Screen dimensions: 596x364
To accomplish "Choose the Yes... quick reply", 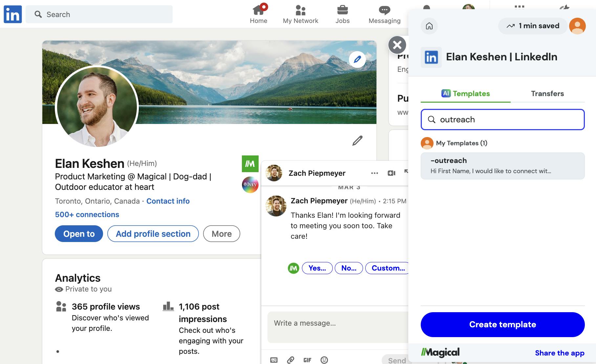I will 317,268.
